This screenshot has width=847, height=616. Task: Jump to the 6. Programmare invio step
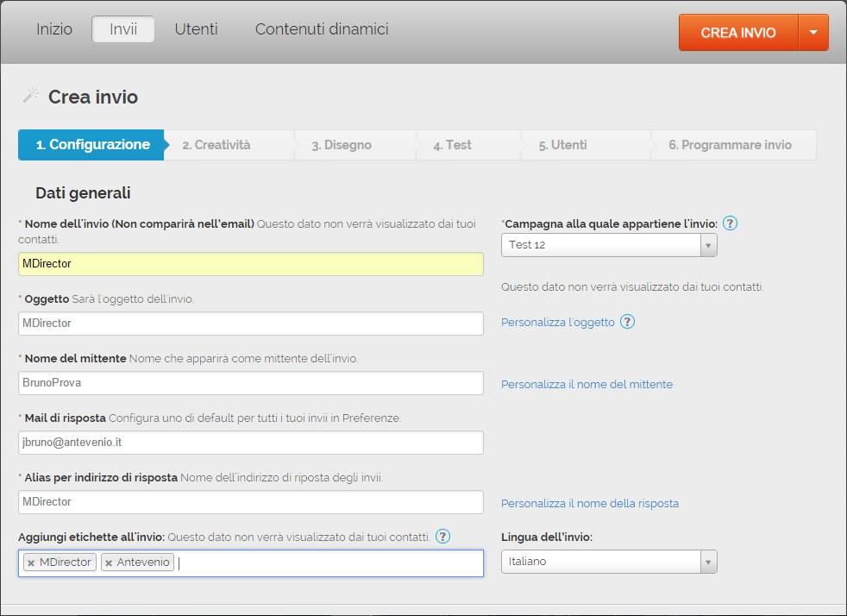730,145
